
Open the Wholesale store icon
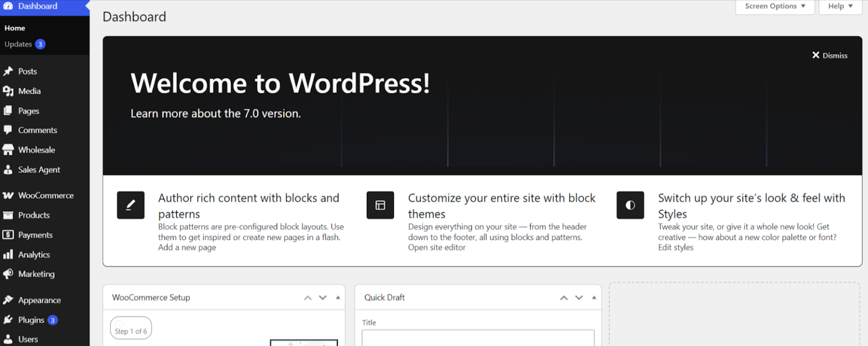point(8,150)
